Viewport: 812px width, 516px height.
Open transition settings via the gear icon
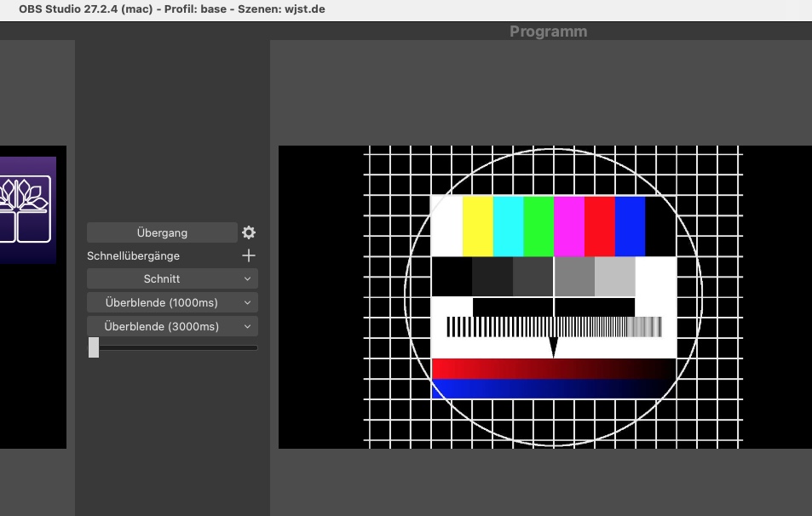point(249,233)
